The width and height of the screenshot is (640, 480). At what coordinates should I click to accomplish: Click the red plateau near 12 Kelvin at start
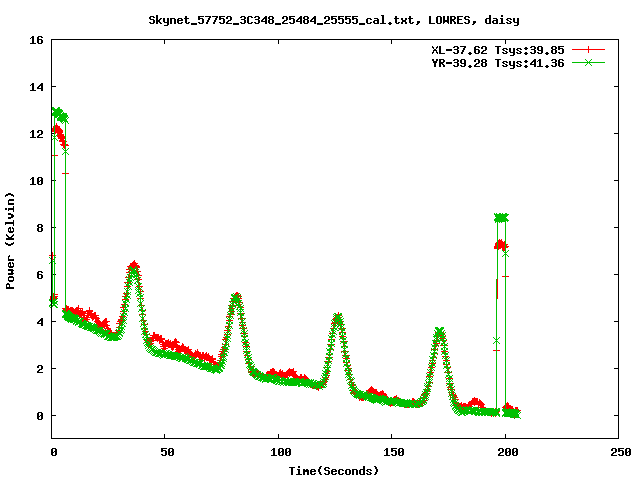click(59, 136)
